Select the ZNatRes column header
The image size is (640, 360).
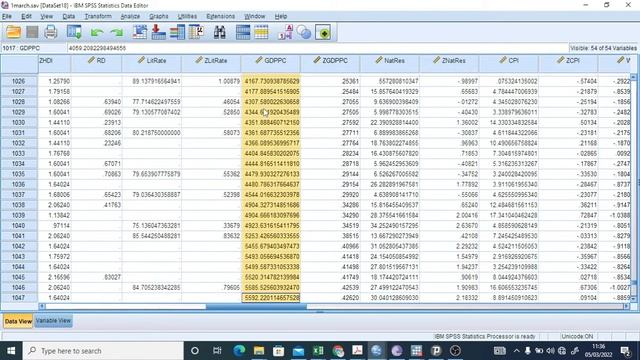click(449, 60)
